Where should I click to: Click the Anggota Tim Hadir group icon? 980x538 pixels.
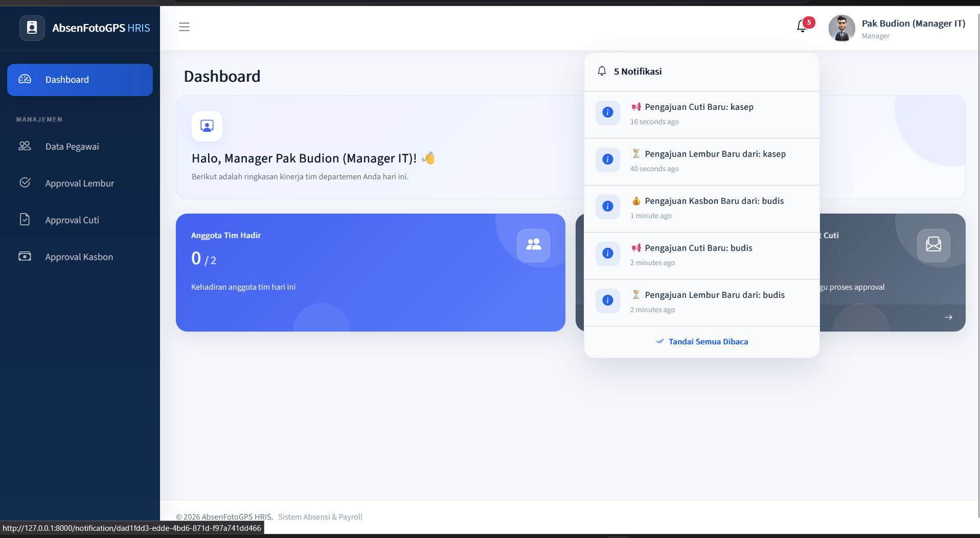pyautogui.click(x=533, y=245)
